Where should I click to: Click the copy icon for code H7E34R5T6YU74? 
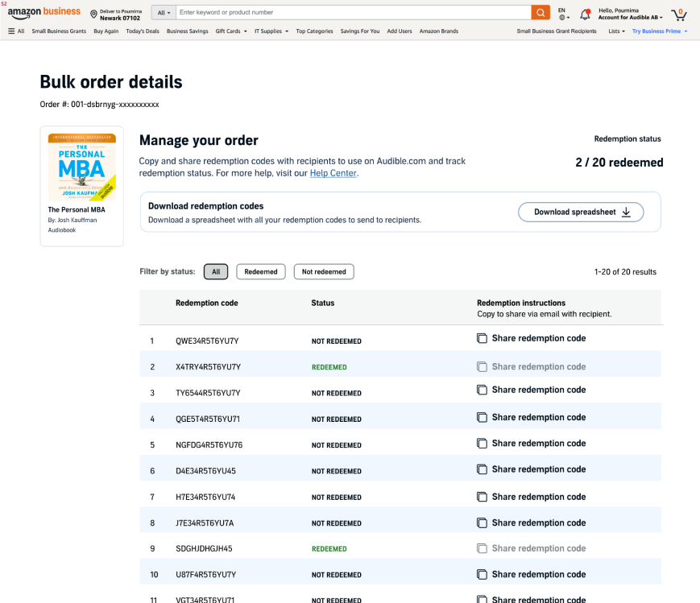click(482, 497)
